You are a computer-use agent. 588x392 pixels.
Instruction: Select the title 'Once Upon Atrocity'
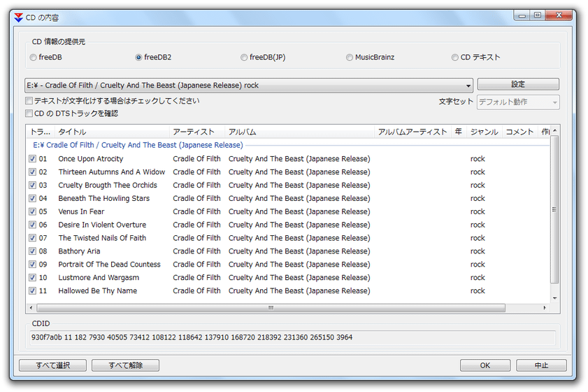point(91,159)
